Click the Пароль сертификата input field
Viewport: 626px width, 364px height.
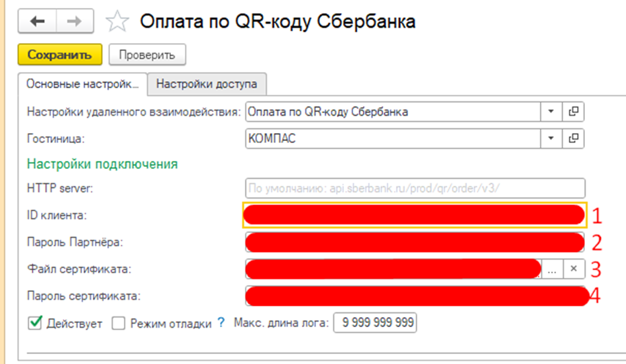coord(415,296)
